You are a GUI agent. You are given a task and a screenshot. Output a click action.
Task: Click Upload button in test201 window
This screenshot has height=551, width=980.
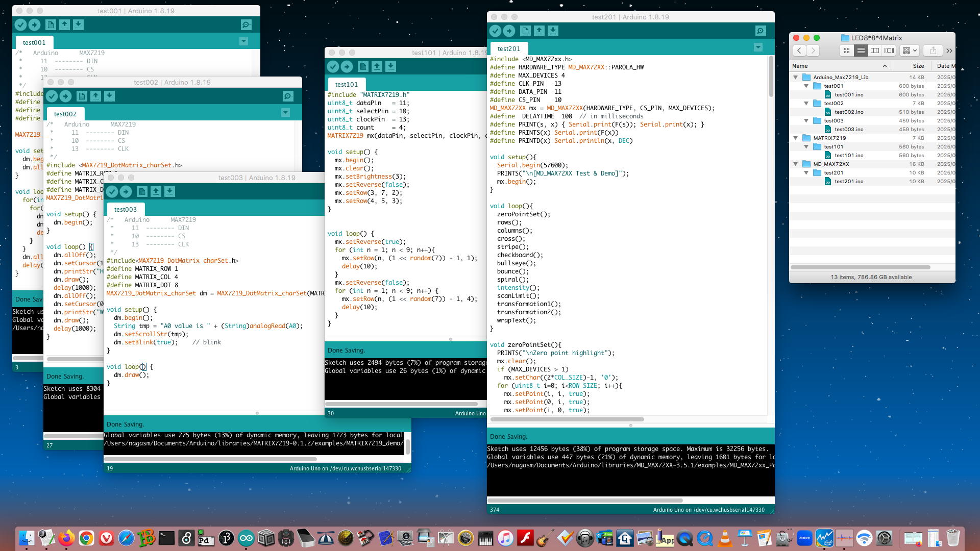509,31
